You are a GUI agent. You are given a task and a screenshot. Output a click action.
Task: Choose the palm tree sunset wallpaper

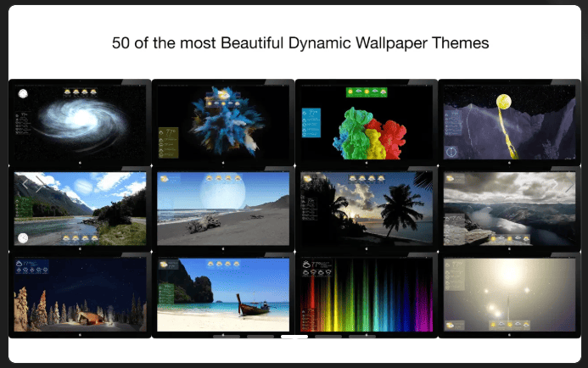click(x=367, y=209)
